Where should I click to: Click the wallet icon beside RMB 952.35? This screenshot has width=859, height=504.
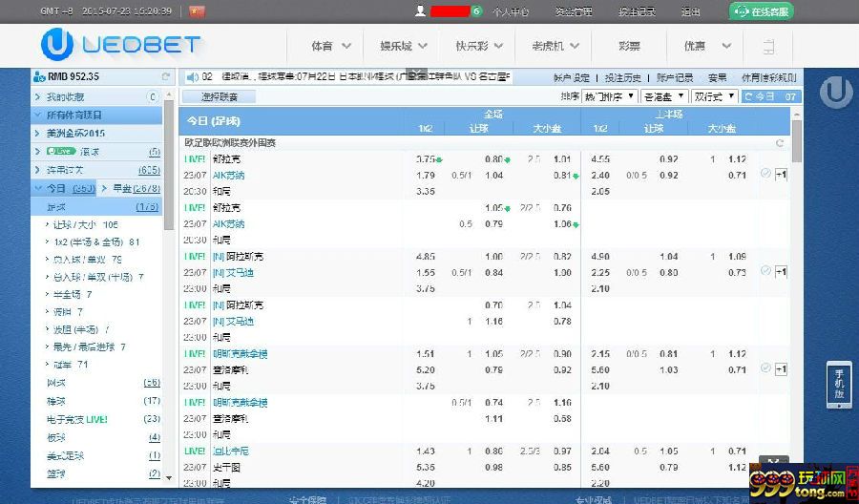pos(39,76)
